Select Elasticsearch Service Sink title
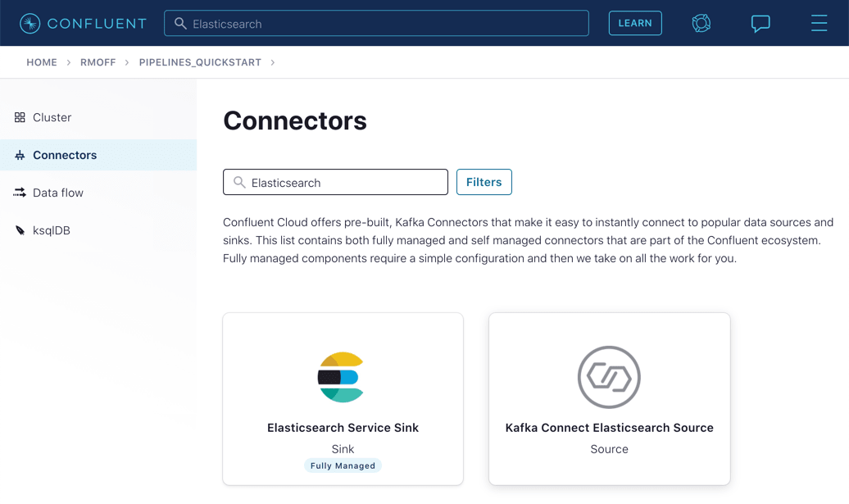 (343, 428)
